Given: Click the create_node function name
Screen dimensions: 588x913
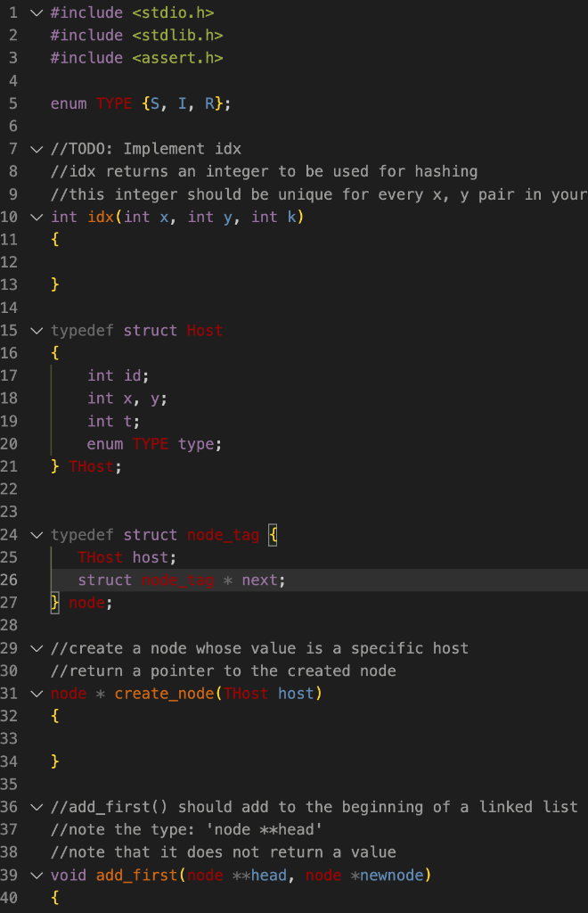Looking at the screenshot, I should coord(164,694).
